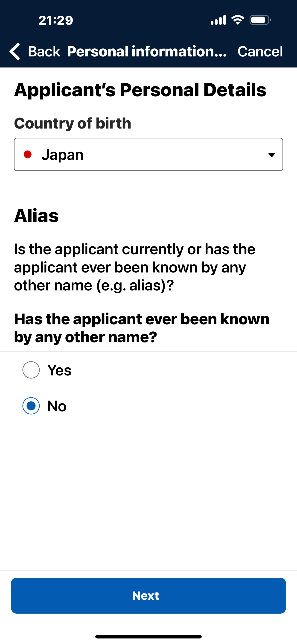This screenshot has height=644, width=297.
Task: Select the Yes radio button
Action: tap(31, 370)
